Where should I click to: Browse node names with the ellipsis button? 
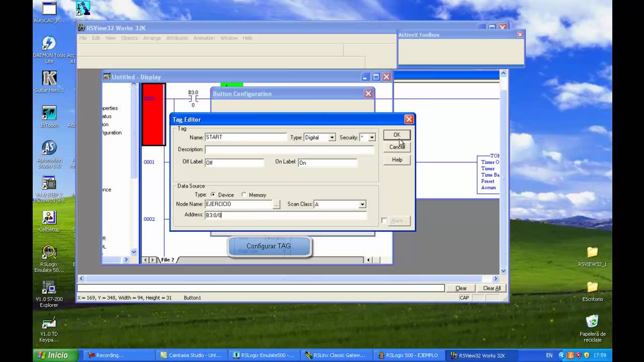276,204
